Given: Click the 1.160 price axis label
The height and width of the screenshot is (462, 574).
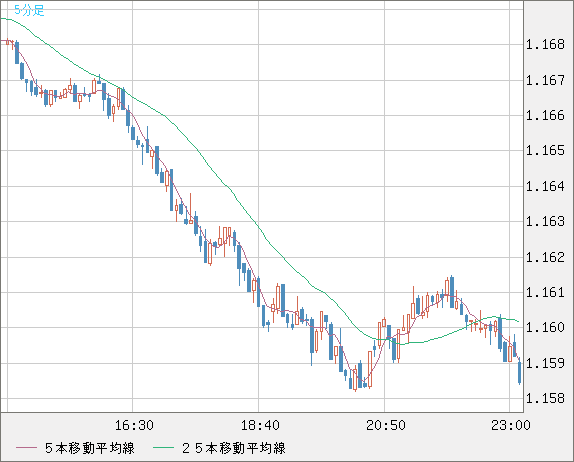Looking at the screenshot, I should pyautogui.click(x=545, y=327).
